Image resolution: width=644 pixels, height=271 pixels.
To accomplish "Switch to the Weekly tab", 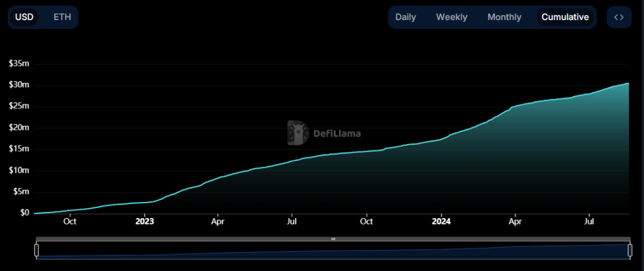I will pyautogui.click(x=452, y=17).
